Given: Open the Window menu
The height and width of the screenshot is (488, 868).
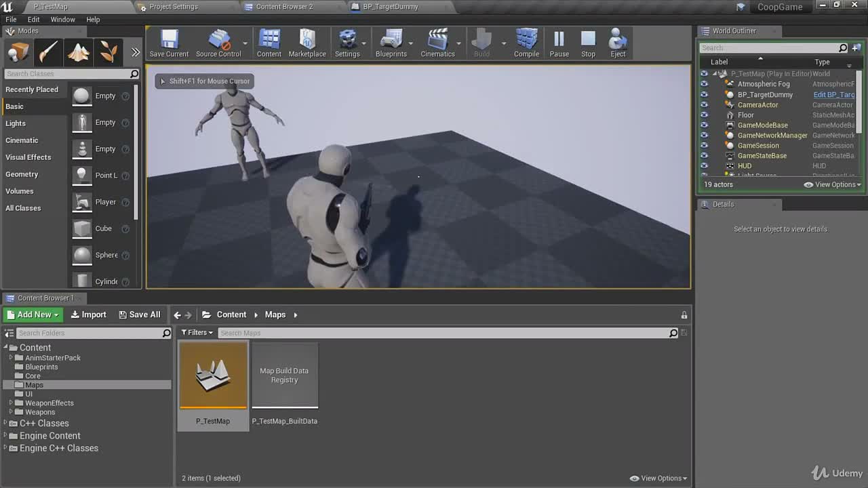Looking at the screenshot, I should (62, 20).
